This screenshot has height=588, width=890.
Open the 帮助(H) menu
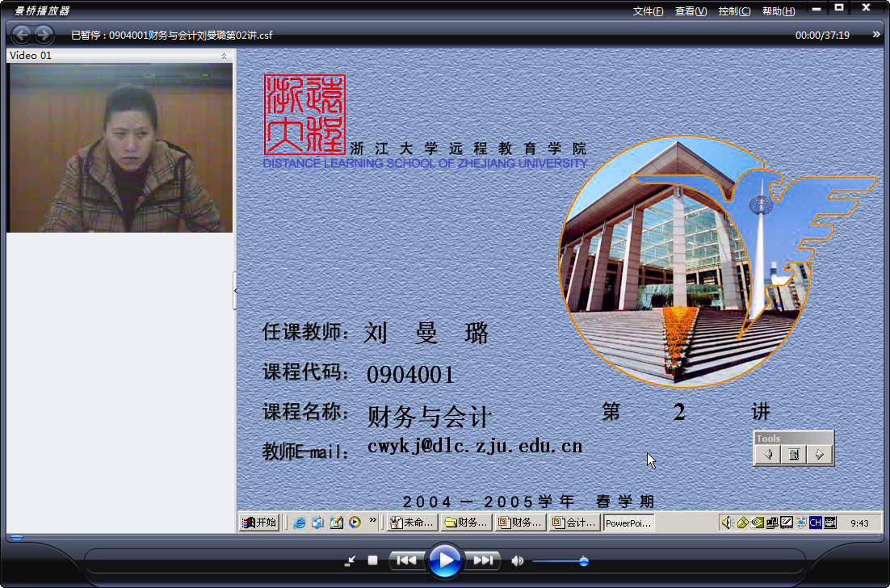(779, 11)
